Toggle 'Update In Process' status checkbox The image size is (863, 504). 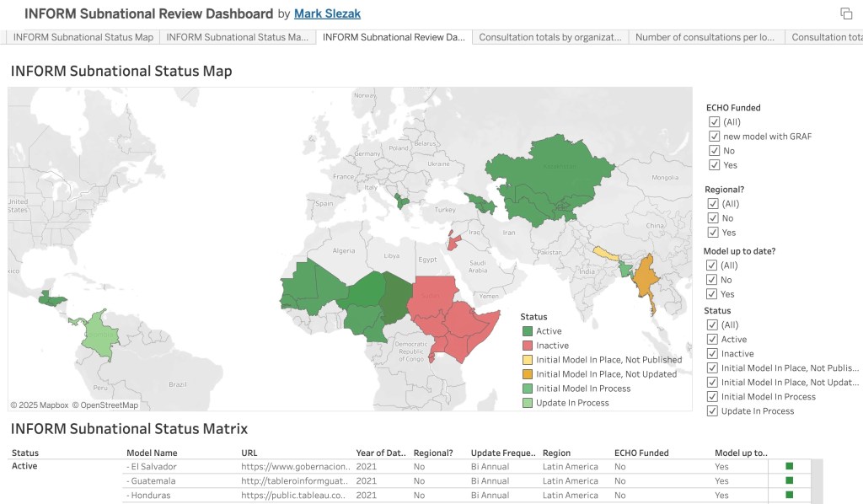tap(715, 411)
